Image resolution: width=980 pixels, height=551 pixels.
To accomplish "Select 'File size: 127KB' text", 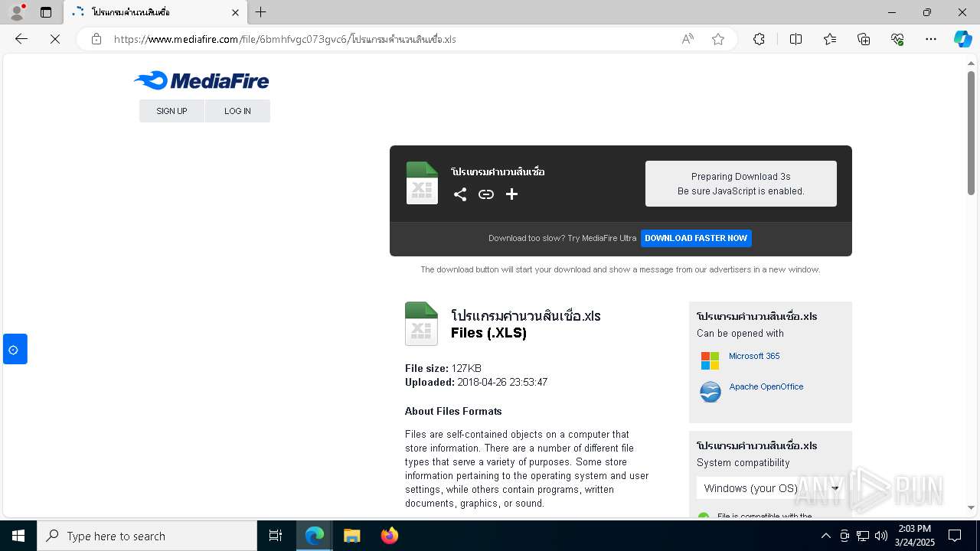I will pyautogui.click(x=443, y=368).
